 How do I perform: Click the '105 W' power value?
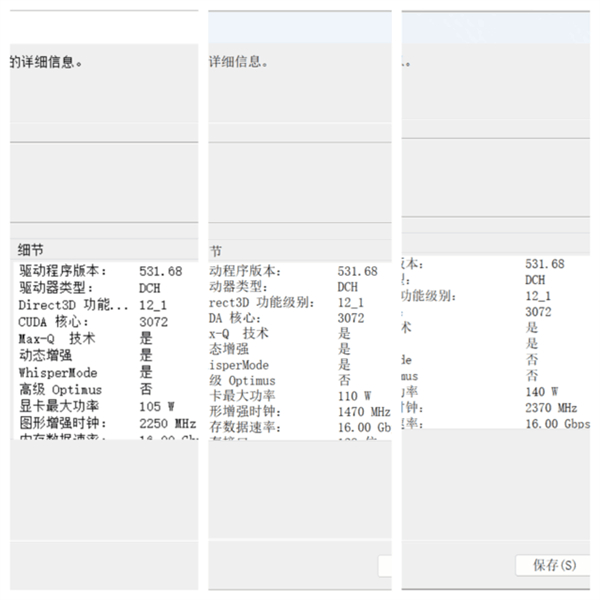tap(157, 406)
